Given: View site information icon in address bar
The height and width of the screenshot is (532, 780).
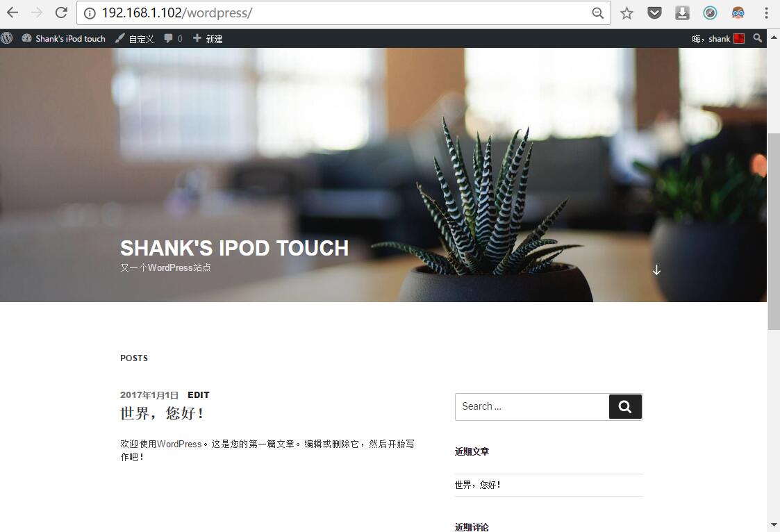Looking at the screenshot, I should (x=90, y=13).
